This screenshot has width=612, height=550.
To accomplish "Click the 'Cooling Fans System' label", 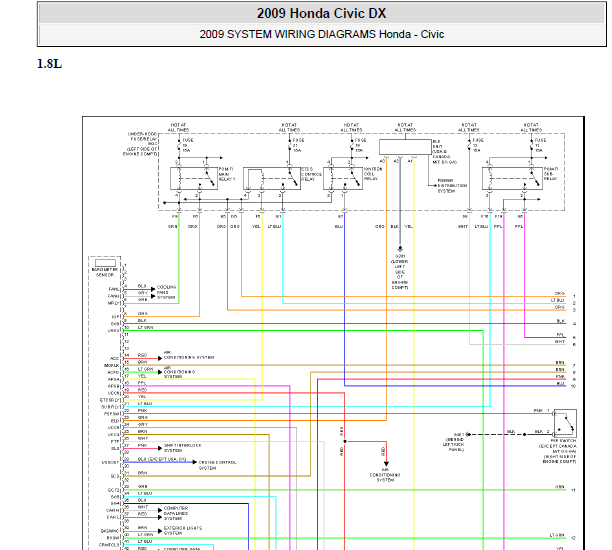I will pos(166,292).
